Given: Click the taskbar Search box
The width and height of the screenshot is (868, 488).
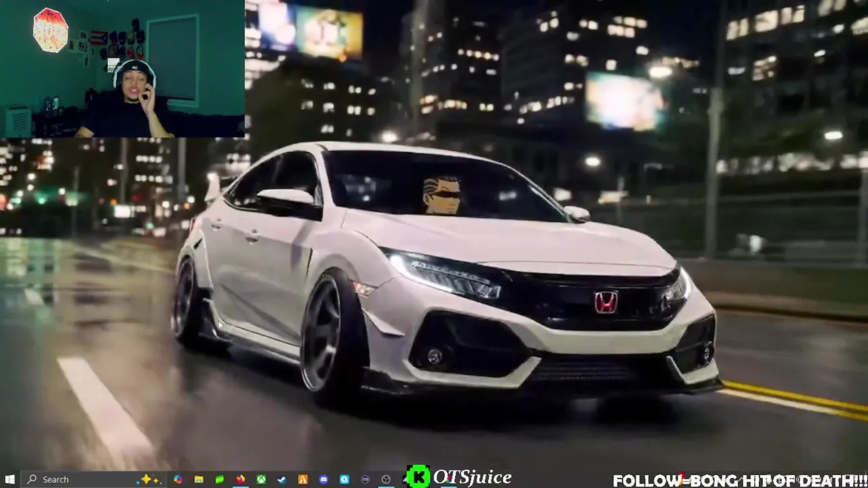Looking at the screenshot, I should click(x=93, y=479).
